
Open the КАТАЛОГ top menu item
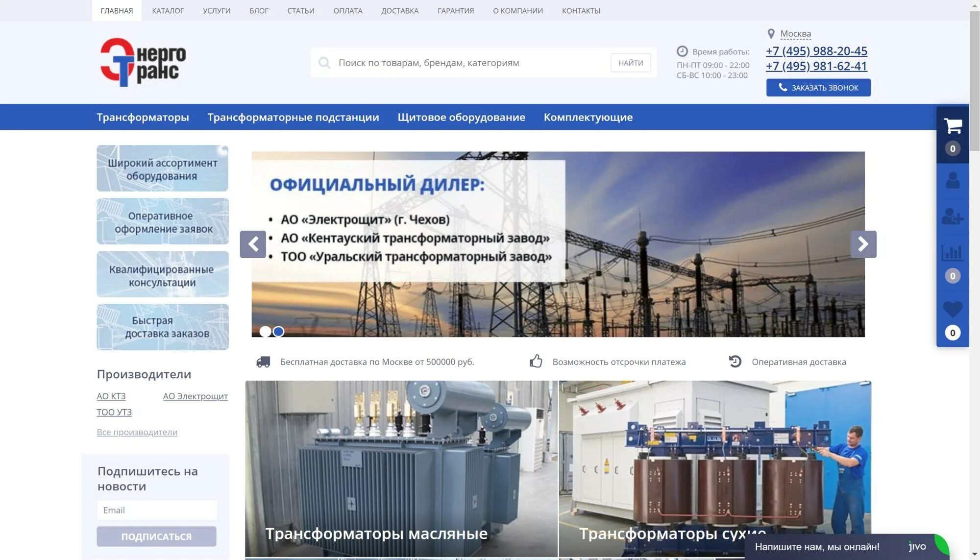click(168, 10)
